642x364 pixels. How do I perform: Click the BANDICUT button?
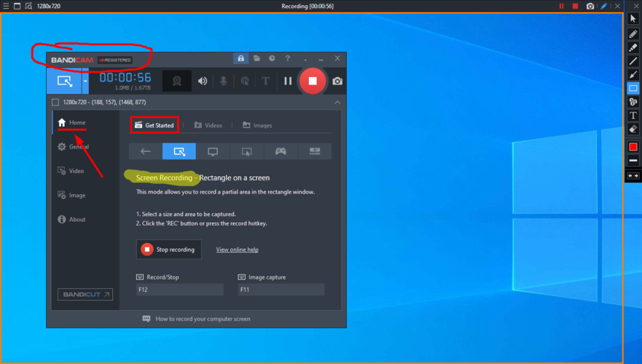click(x=85, y=294)
